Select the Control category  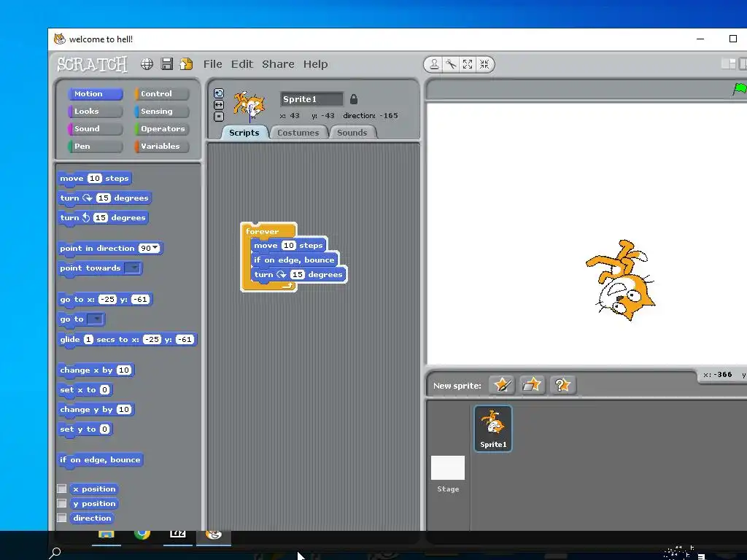(162, 94)
